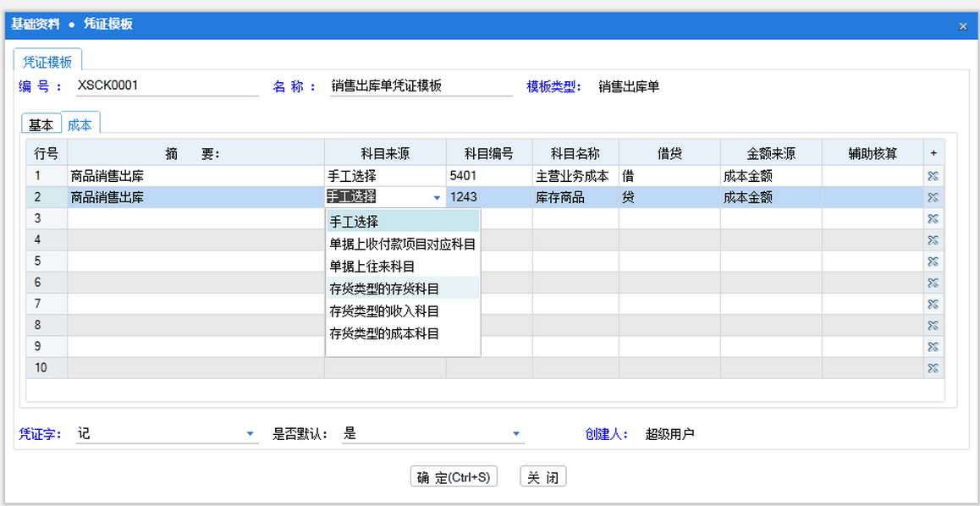Open the 成本 tab
This screenshot has height=506, width=980.
click(x=80, y=124)
